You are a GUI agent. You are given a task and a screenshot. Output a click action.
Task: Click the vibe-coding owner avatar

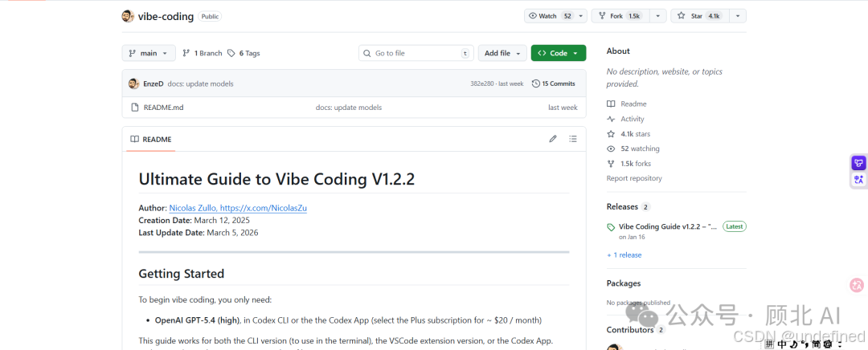[x=128, y=16]
